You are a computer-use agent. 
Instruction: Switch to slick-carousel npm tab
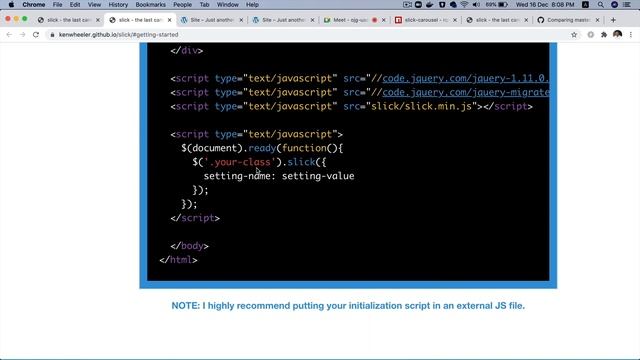click(426, 20)
